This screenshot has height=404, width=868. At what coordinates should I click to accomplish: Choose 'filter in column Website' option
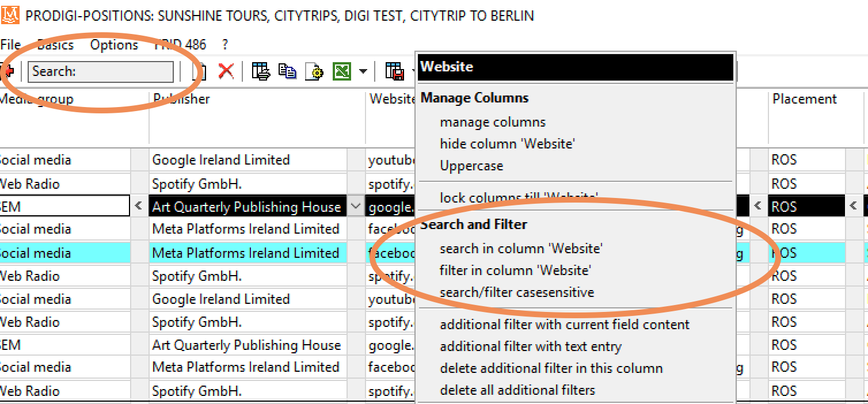pyautogui.click(x=515, y=270)
